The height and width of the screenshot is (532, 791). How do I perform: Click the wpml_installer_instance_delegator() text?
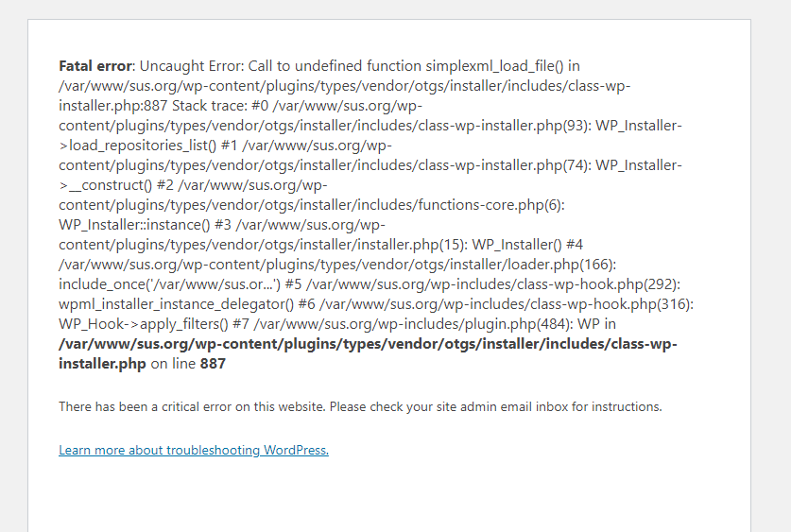[x=176, y=304]
